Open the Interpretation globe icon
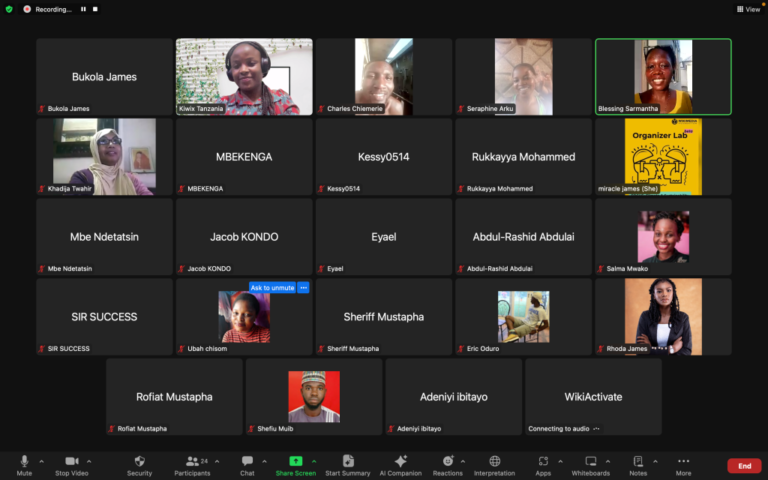This screenshot has width=768, height=480. pyautogui.click(x=495, y=461)
